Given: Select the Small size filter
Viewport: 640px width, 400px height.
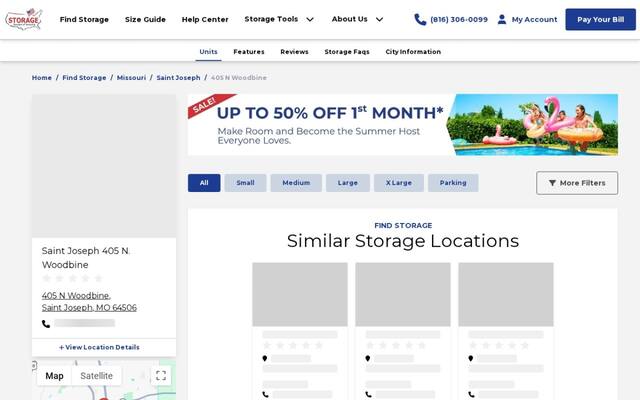Looking at the screenshot, I should (x=245, y=183).
